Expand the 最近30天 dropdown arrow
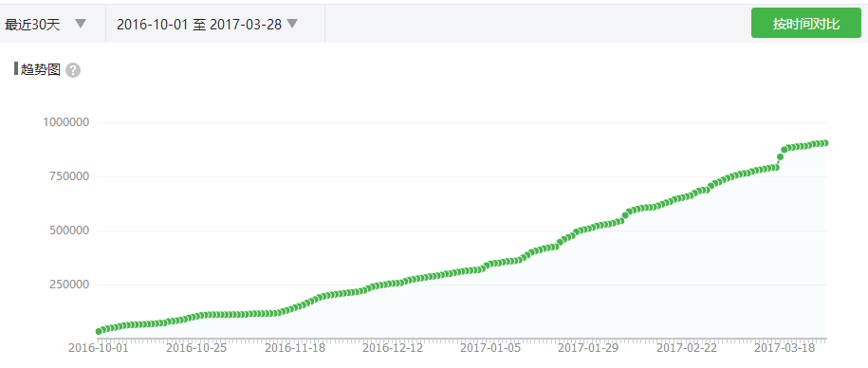868x368 pixels. (81, 24)
